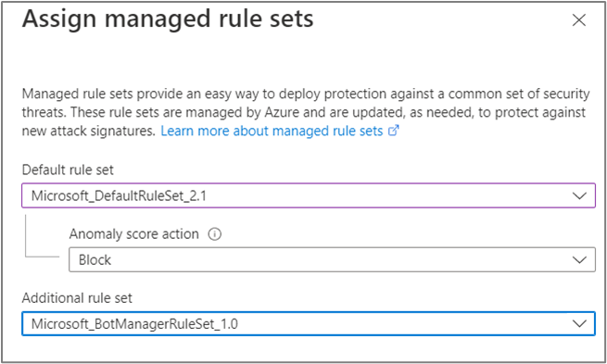Select the Microsoft_BotManagerRuleSet_1.0 combo box value
Screen dimensions: 607x364
click(x=134, y=324)
